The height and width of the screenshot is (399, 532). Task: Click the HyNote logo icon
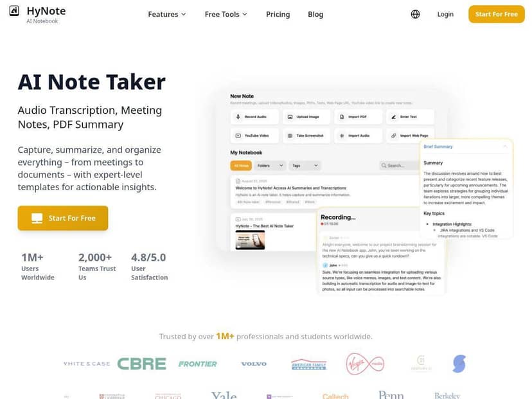point(14,11)
